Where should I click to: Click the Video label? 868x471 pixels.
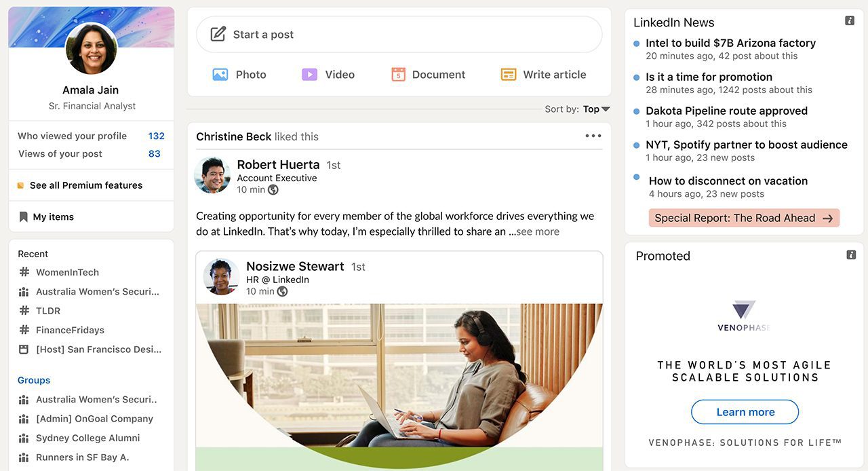340,75
